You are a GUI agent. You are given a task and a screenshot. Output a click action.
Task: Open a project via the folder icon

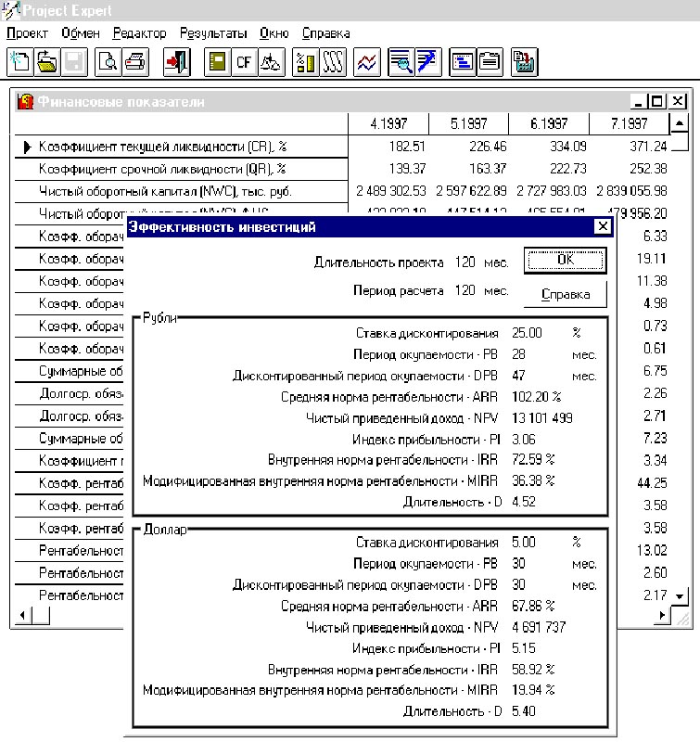47,62
